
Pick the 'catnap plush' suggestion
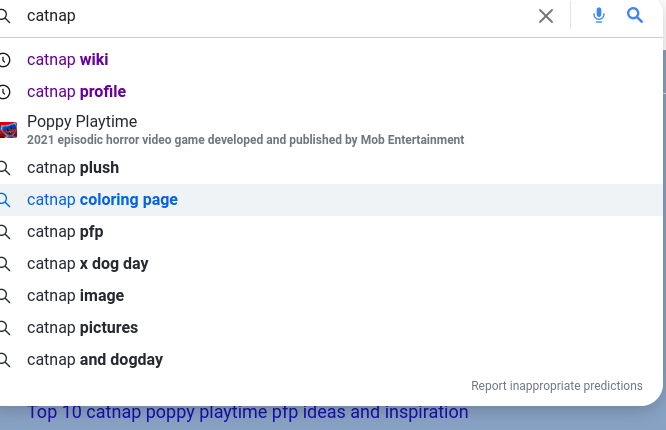click(73, 168)
